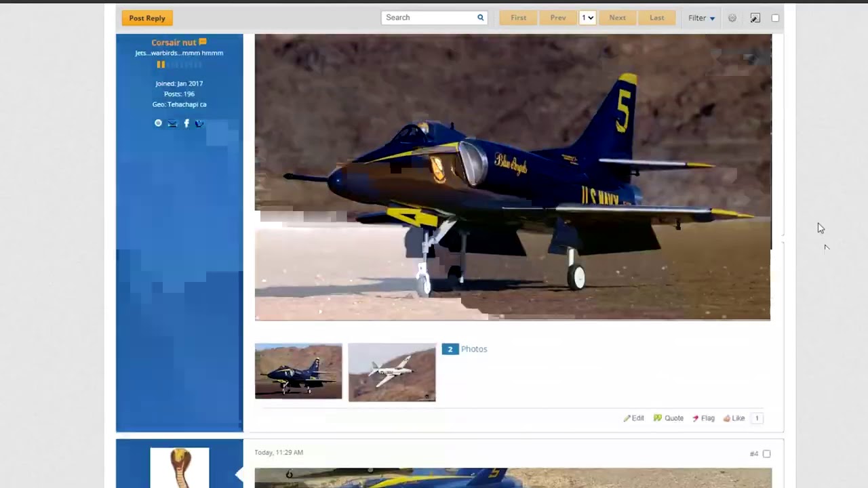Click the moderation edit-window toolbar icon
The width and height of the screenshot is (868, 488).
tap(755, 18)
